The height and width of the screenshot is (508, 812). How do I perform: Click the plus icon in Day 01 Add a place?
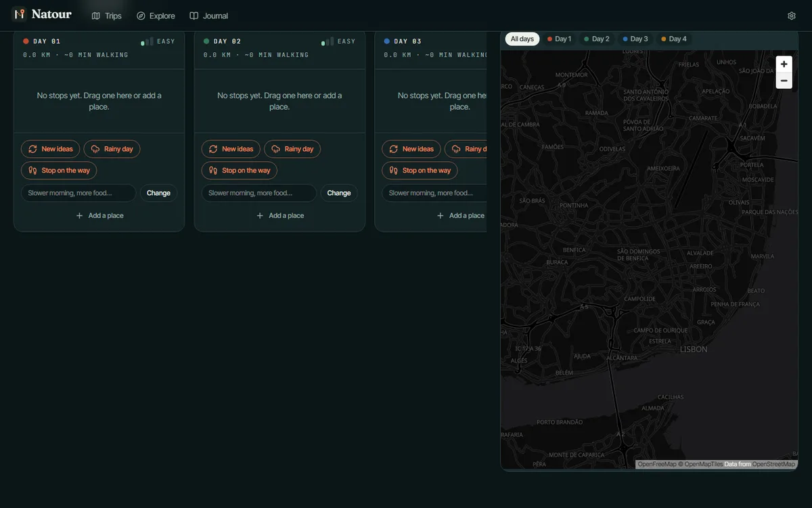(79, 215)
